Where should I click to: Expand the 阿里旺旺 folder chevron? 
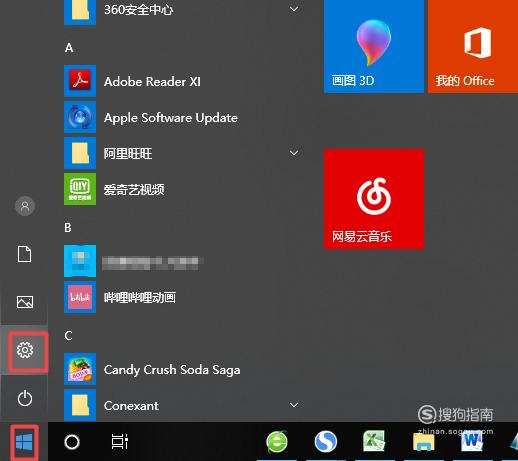pyautogui.click(x=294, y=153)
